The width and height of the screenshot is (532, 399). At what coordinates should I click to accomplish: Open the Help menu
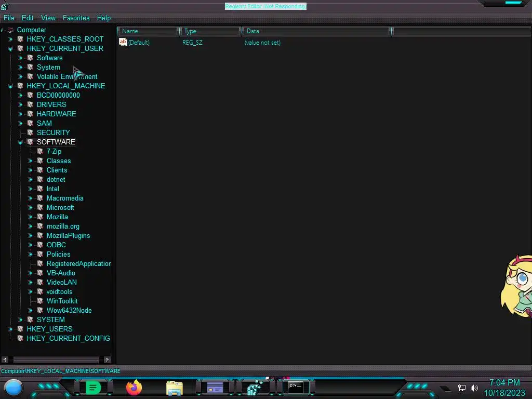pos(104,18)
